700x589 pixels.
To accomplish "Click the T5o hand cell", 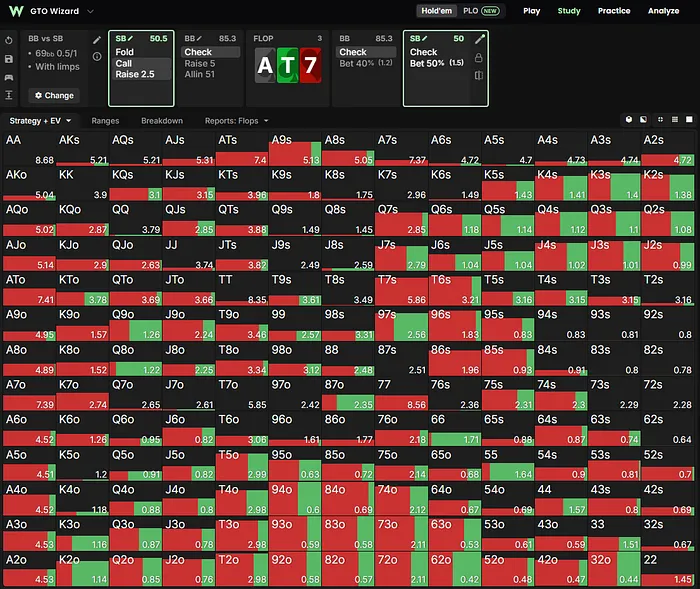I will pyautogui.click(x=242, y=464).
